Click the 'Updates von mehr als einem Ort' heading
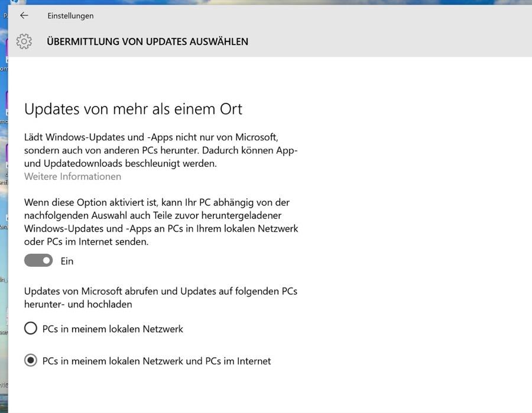The height and width of the screenshot is (413, 532). pyautogui.click(x=133, y=109)
